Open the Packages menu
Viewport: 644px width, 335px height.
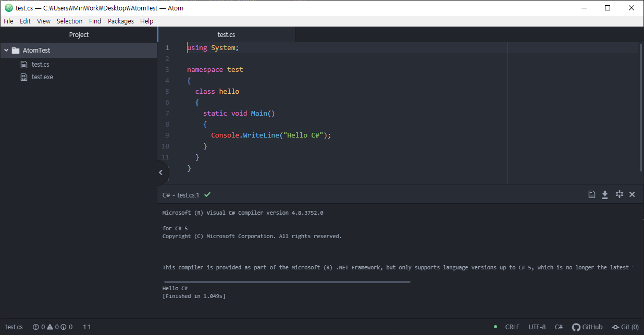pos(121,21)
